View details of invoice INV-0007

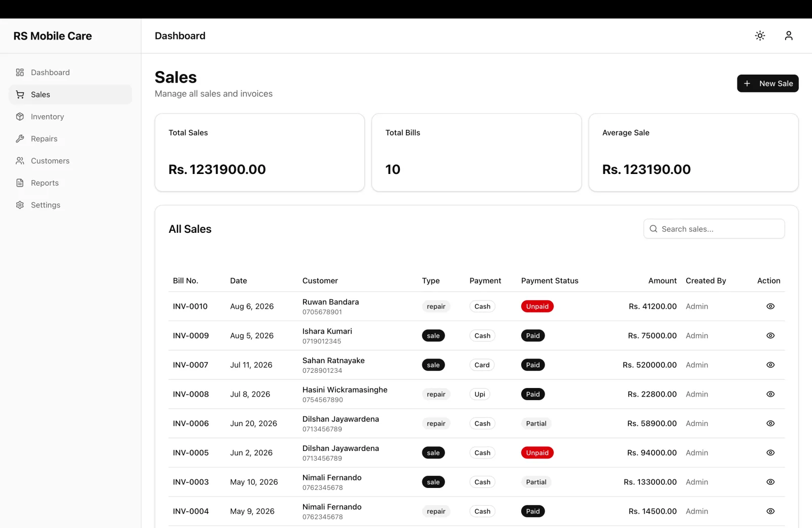tap(770, 365)
